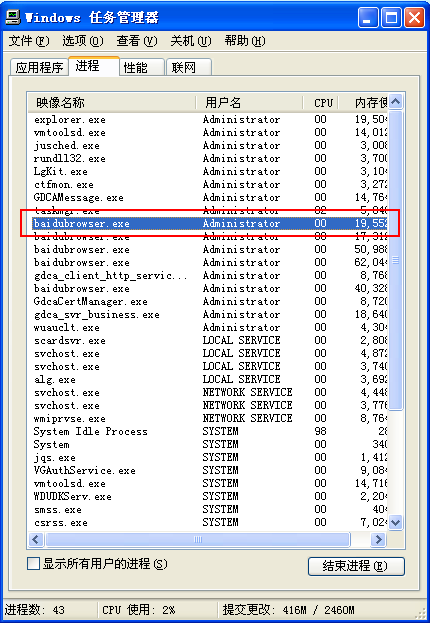Open the 选项(O) menu

pos(83,41)
